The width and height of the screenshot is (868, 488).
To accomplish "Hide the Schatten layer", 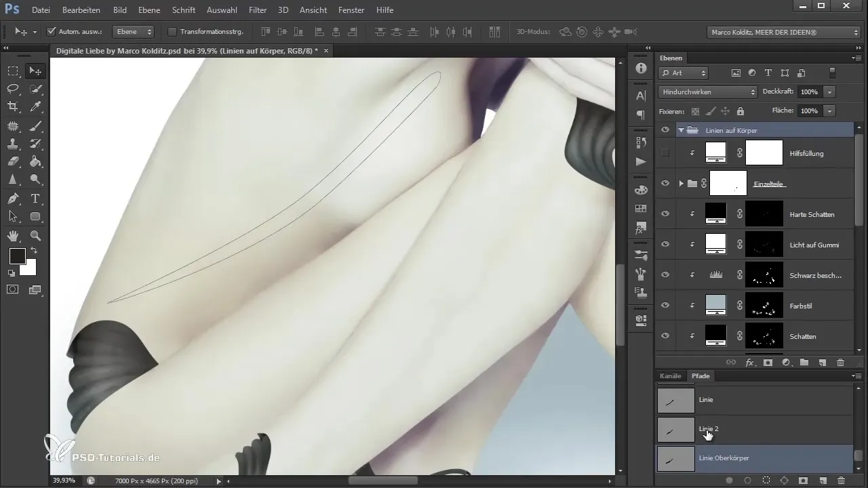I will [665, 335].
